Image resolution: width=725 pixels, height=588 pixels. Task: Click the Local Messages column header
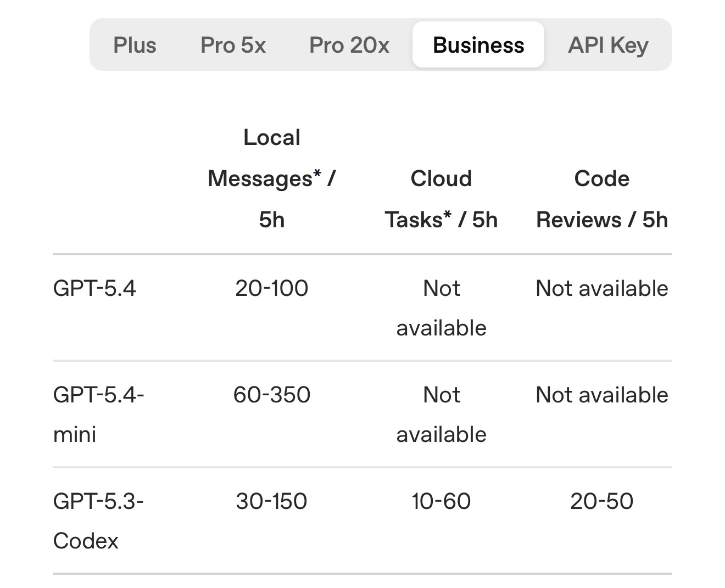[272, 178]
